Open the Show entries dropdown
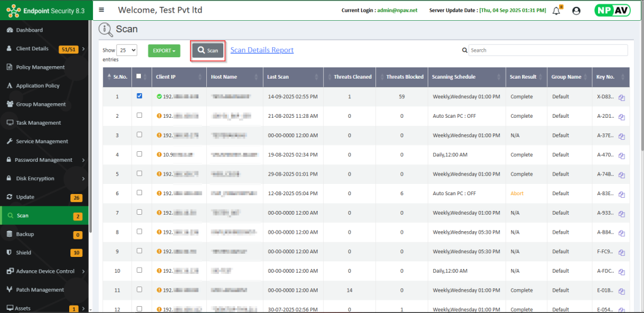Viewport: 644px width, 313px height. coord(127,50)
